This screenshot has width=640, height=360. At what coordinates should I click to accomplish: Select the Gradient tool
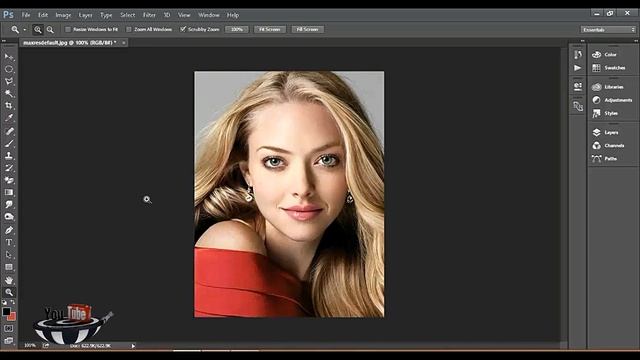coord(9,192)
